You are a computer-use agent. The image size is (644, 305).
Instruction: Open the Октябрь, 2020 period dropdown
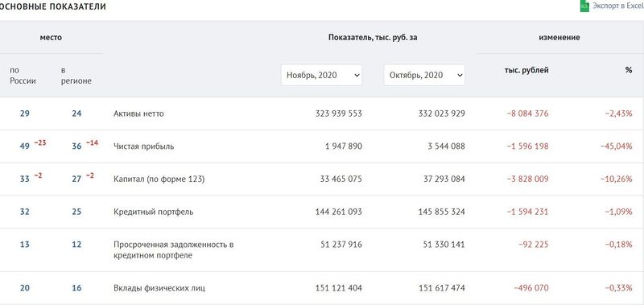coord(424,75)
